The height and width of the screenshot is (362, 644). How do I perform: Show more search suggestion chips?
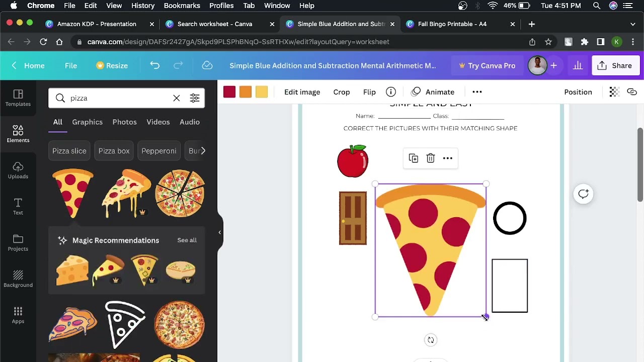203,151
